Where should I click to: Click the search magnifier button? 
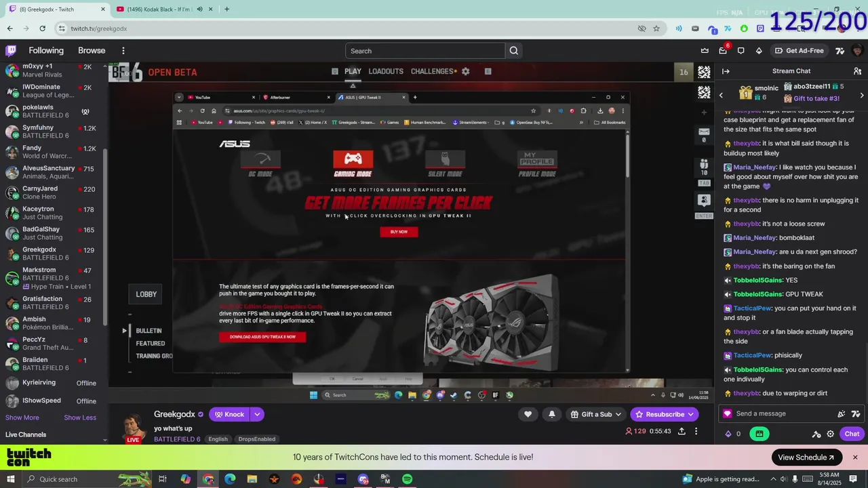pyautogui.click(x=513, y=51)
